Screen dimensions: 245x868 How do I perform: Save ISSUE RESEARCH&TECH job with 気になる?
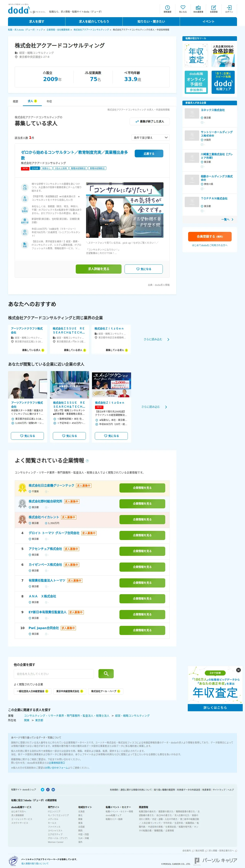(69, 436)
